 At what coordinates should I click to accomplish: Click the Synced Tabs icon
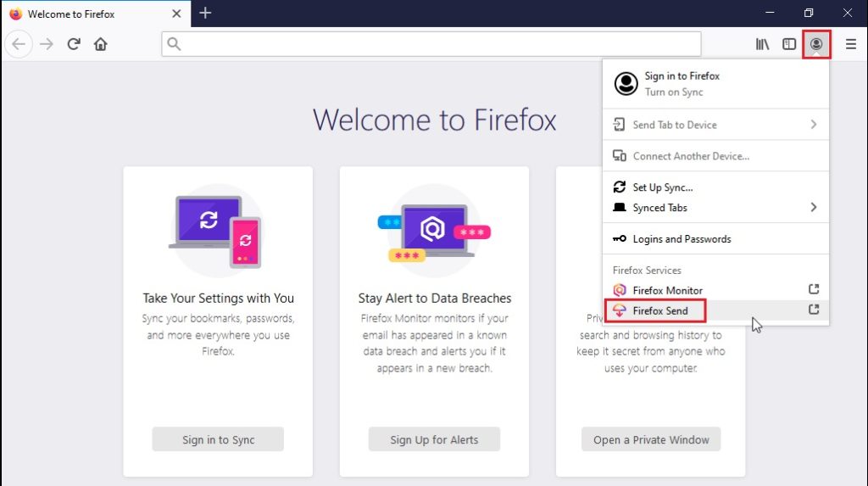[620, 207]
